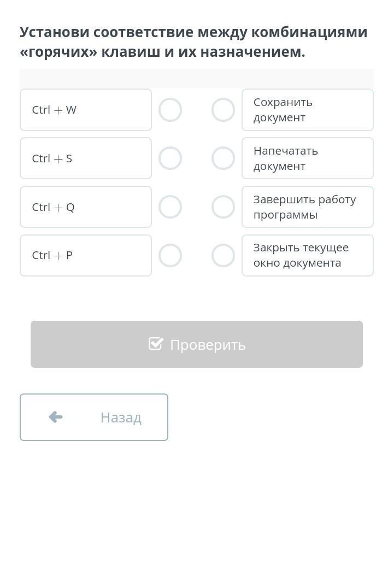Go back with the Назад button
Viewport: 388px width, 588px height.
pyautogui.click(x=94, y=417)
